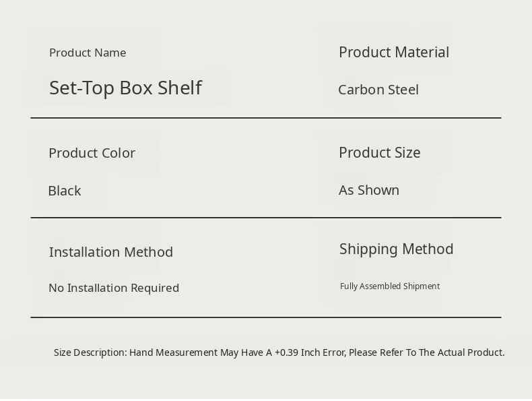
Task: Click the "Shipping Method" heading
Action: [x=397, y=249]
